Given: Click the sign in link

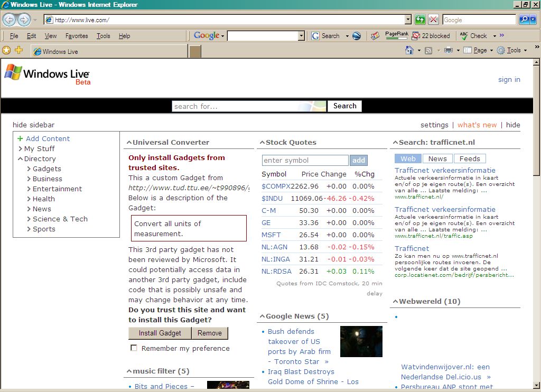Looking at the screenshot, I should coord(509,80).
